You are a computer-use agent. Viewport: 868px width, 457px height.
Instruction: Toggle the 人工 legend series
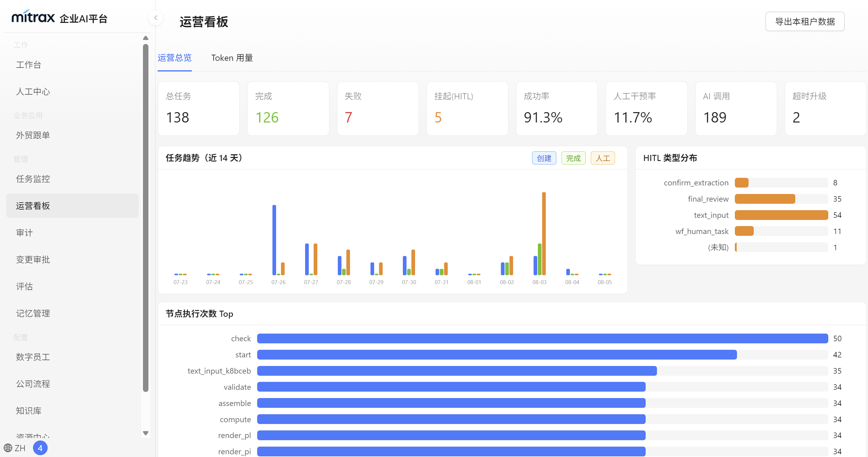603,158
